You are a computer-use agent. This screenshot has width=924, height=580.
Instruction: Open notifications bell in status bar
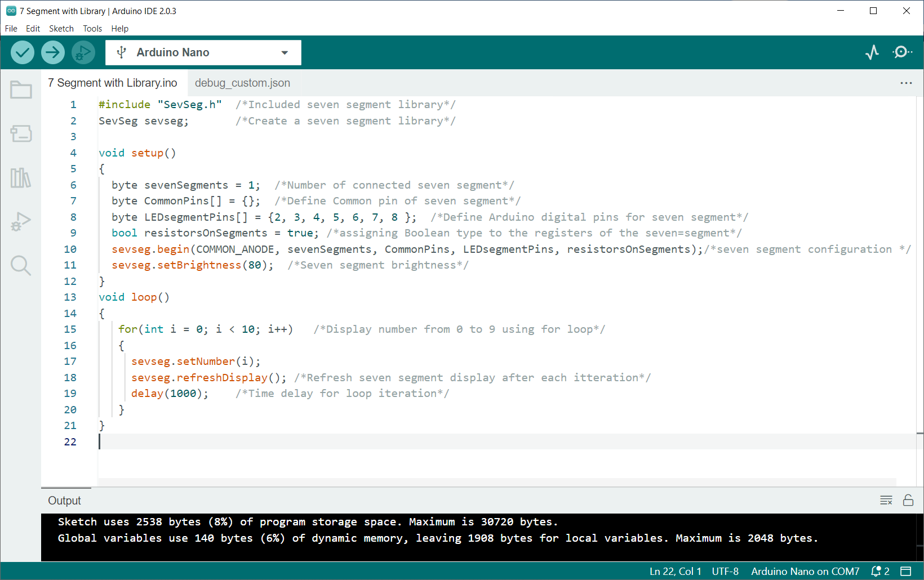tap(880, 571)
